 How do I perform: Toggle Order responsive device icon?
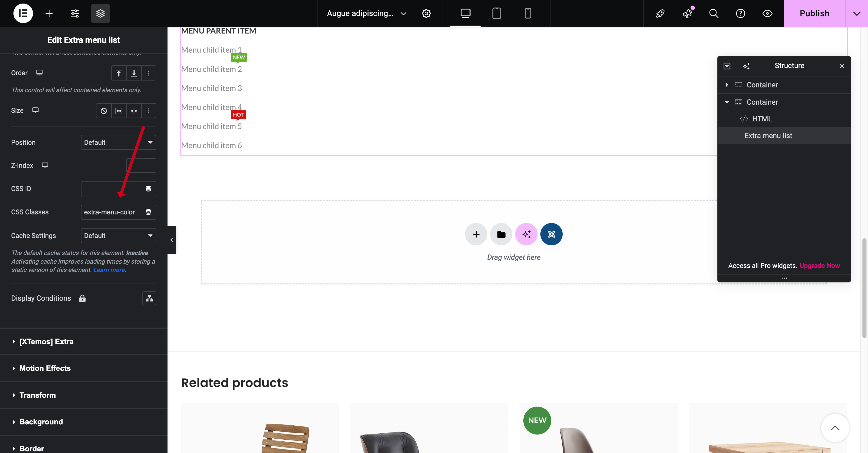(39, 72)
